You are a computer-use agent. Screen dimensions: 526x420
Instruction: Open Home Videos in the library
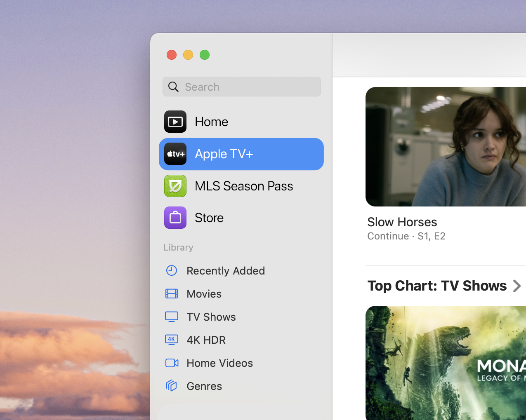(241, 363)
